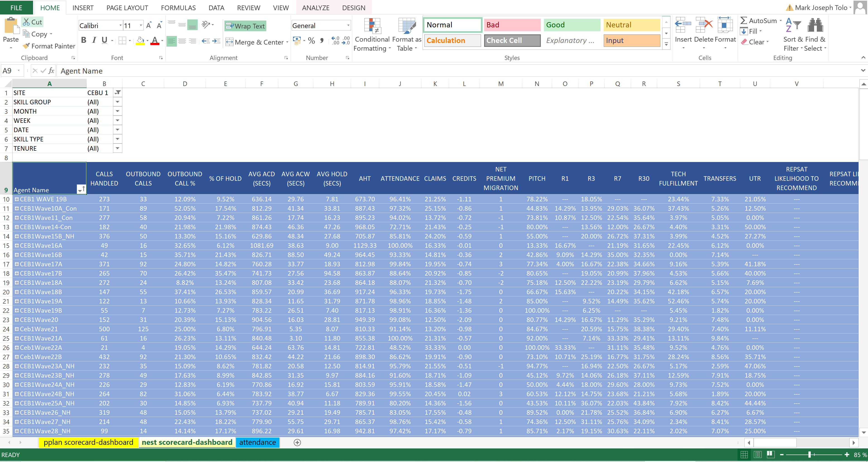The width and height of the screenshot is (868, 462).
Task: Open the SKILL GROUP filter dropdown
Action: [x=118, y=102]
